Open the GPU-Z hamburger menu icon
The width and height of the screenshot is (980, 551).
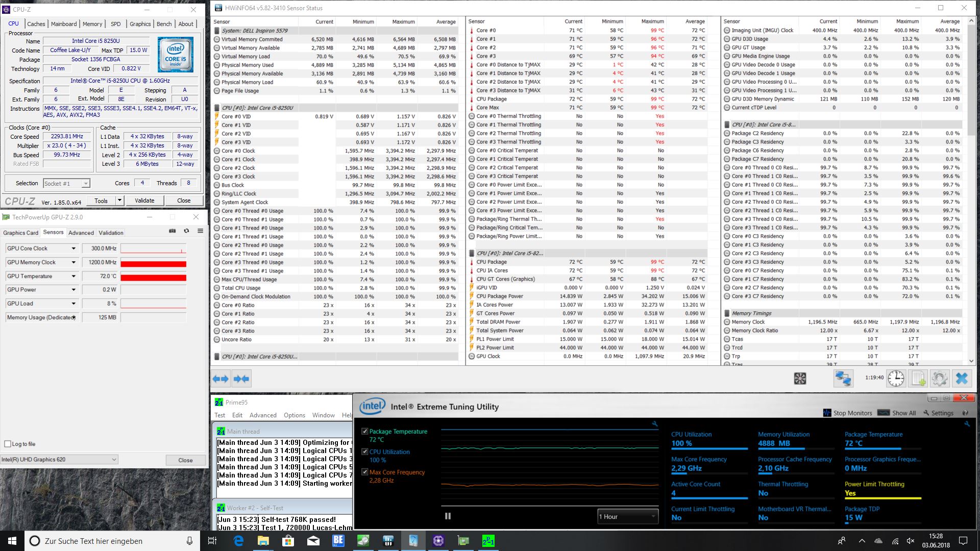click(200, 231)
